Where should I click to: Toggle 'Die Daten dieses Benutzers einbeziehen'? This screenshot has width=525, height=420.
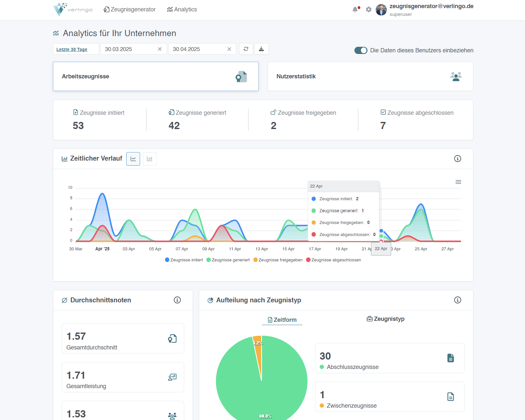tap(361, 50)
